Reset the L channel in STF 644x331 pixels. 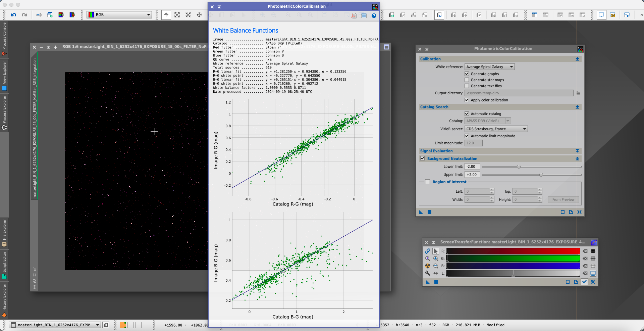(585, 273)
